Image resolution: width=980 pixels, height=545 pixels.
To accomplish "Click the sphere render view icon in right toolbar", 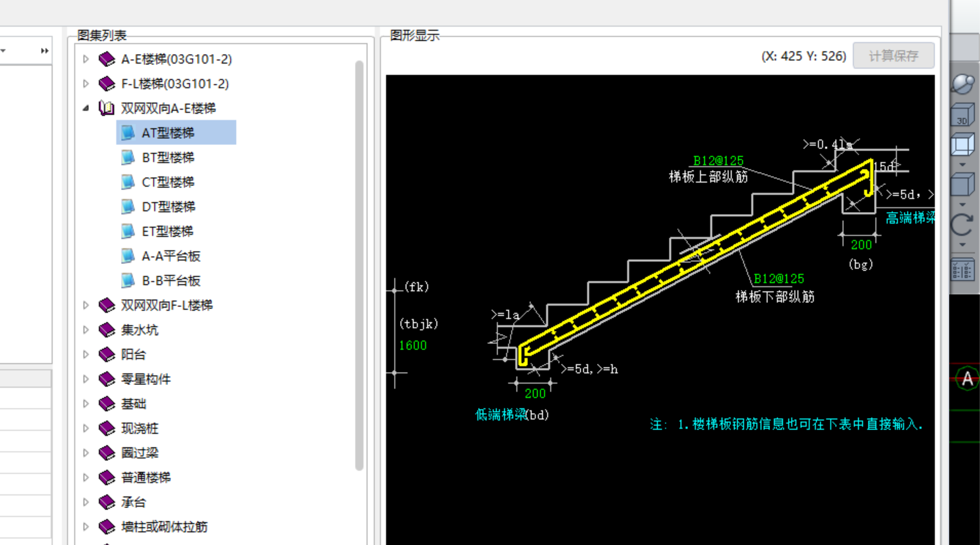I will pos(963,84).
